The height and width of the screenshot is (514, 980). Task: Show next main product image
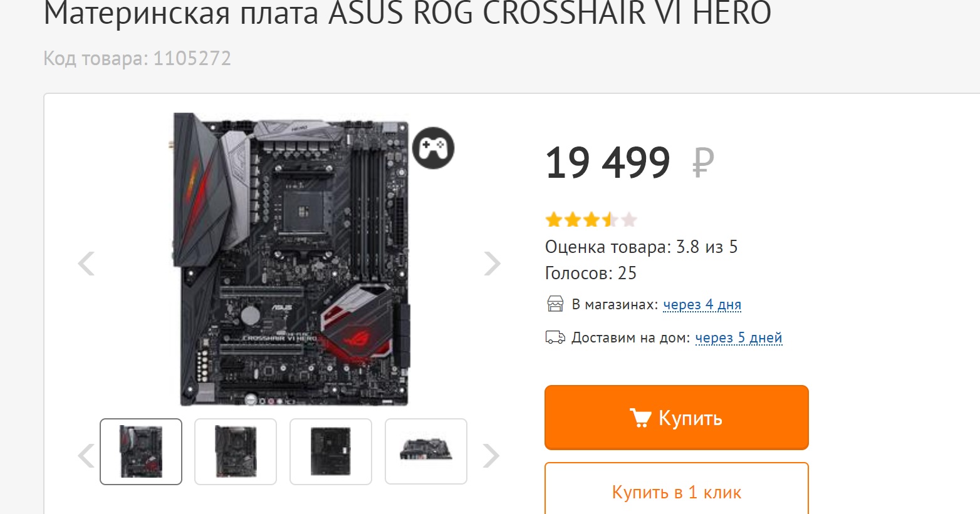click(x=493, y=264)
